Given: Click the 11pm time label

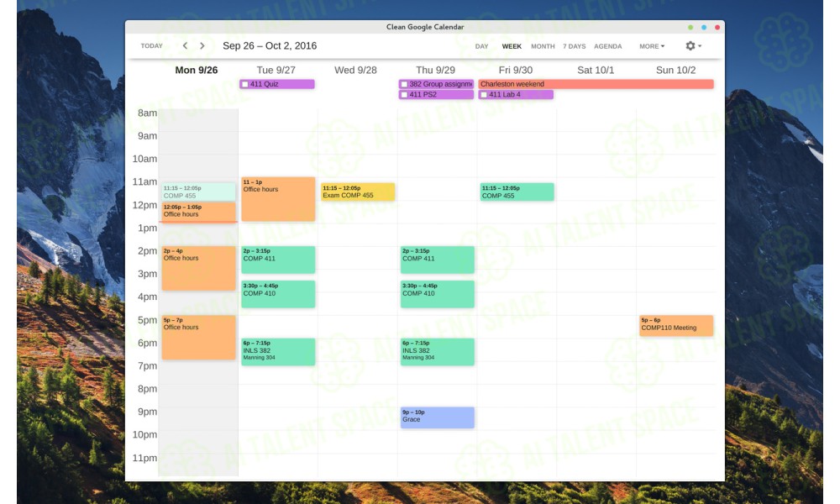Looking at the screenshot, I should pos(144,458).
